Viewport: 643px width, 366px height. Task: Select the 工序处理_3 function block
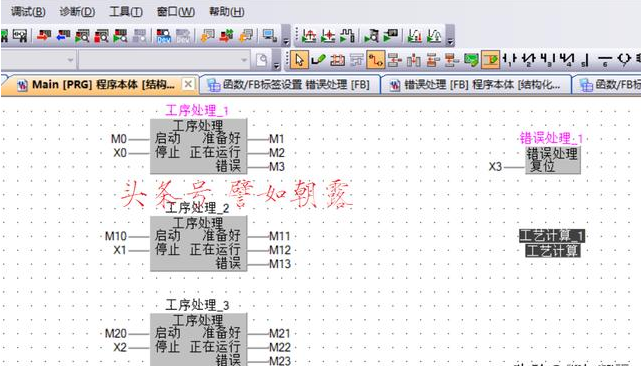(198, 340)
